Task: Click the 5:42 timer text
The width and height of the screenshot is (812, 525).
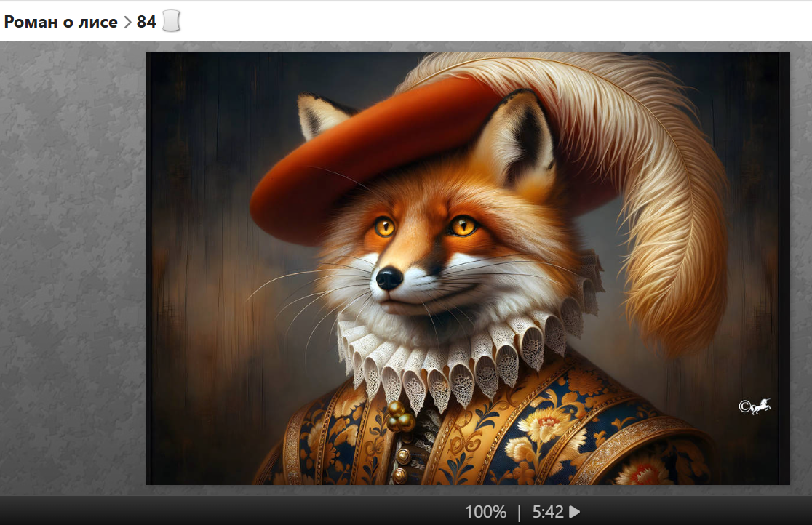Action: [547, 512]
